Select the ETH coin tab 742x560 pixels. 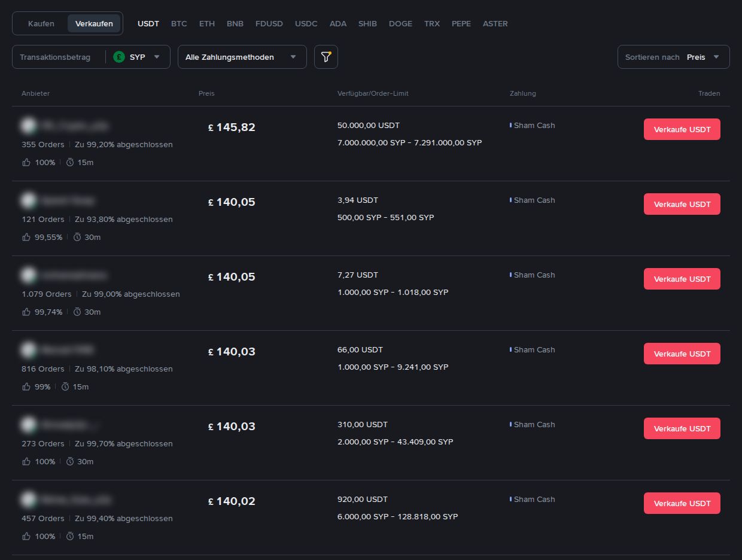(x=207, y=24)
